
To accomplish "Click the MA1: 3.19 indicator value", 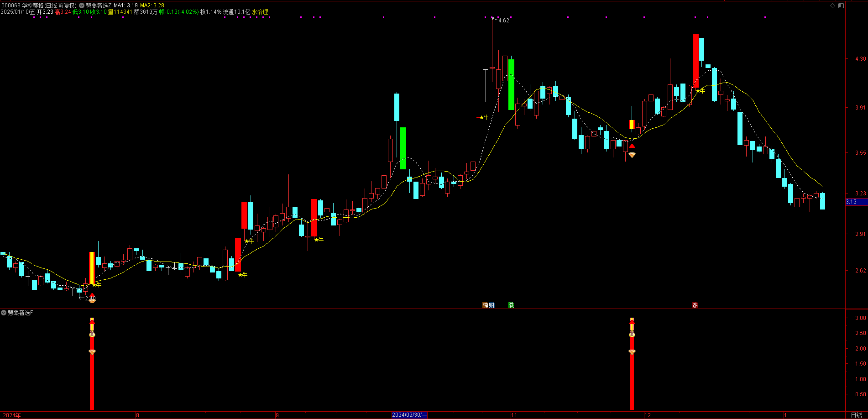I will 125,5.
